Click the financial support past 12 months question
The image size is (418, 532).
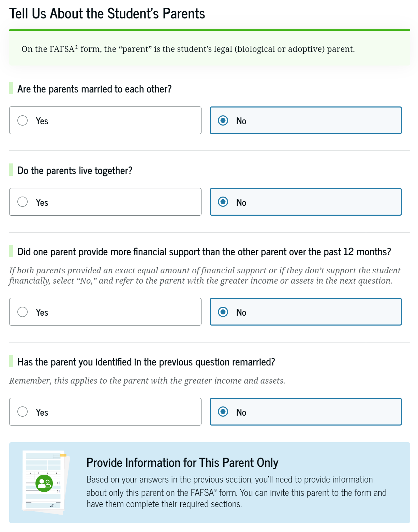[204, 252]
